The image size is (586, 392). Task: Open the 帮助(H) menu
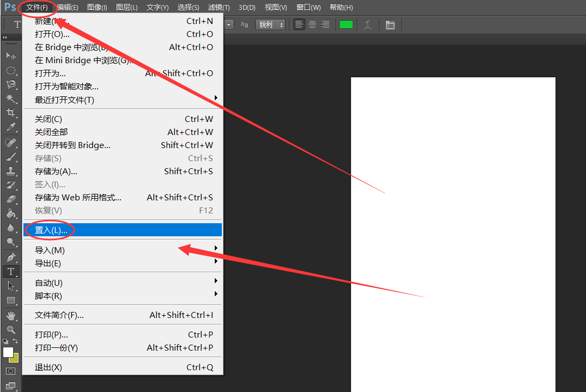point(341,8)
